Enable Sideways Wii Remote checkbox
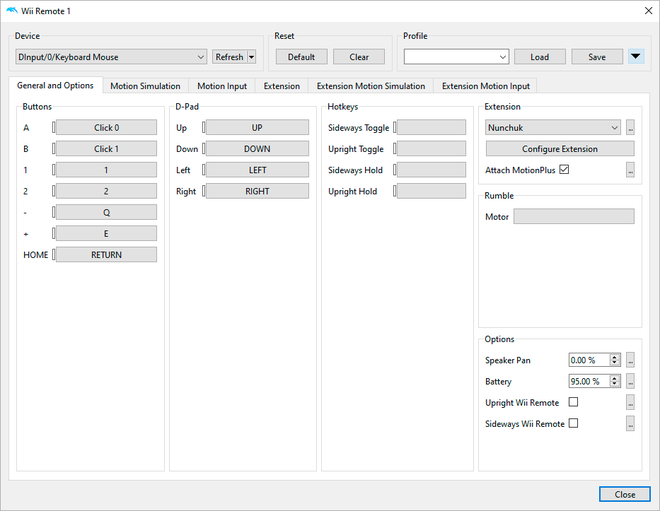The image size is (660, 511). (573, 423)
